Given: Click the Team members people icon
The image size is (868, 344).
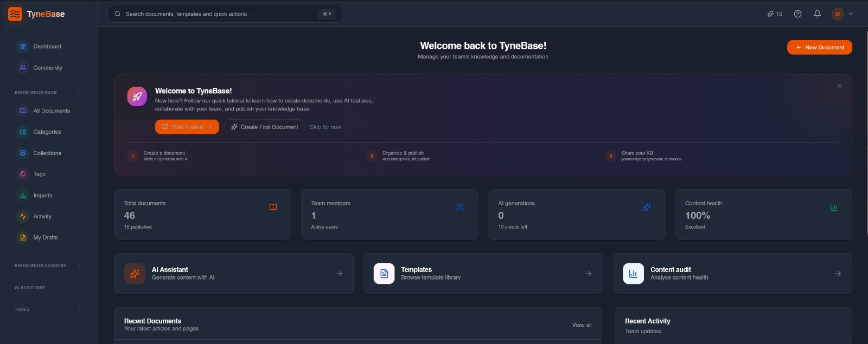Looking at the screenshot, I should (460, 207).
